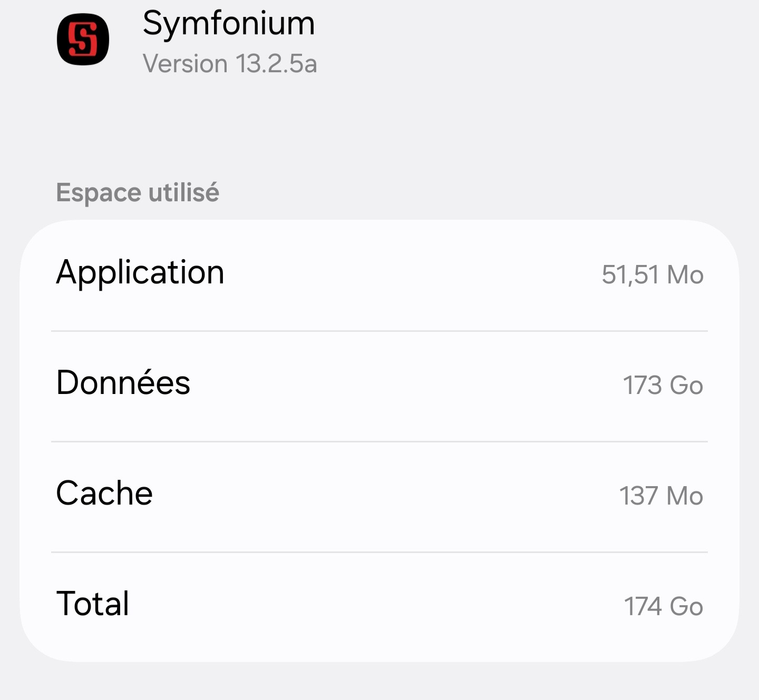Tap the Total label
759x700 pixels.
93,604
